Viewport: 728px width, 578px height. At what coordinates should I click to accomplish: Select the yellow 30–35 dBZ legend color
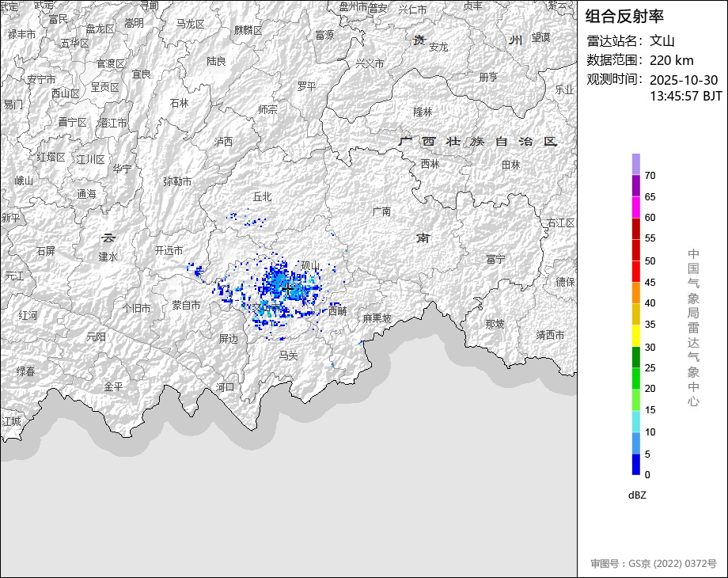[x=635, y=336]
